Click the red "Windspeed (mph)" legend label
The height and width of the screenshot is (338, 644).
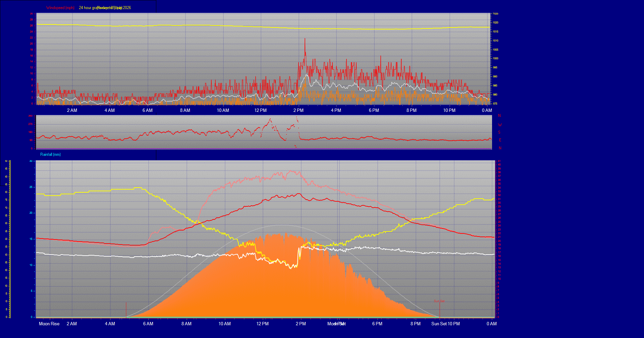tap(60, 8)
